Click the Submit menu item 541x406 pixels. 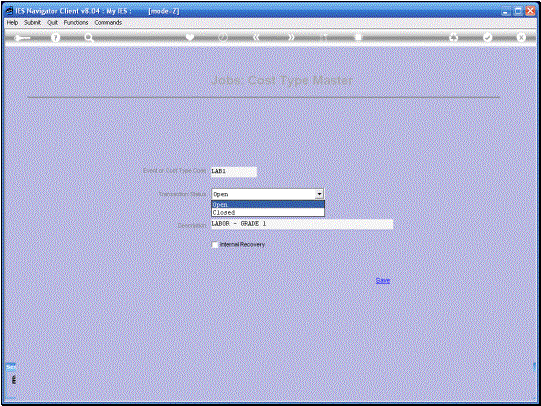click(32, 22)
